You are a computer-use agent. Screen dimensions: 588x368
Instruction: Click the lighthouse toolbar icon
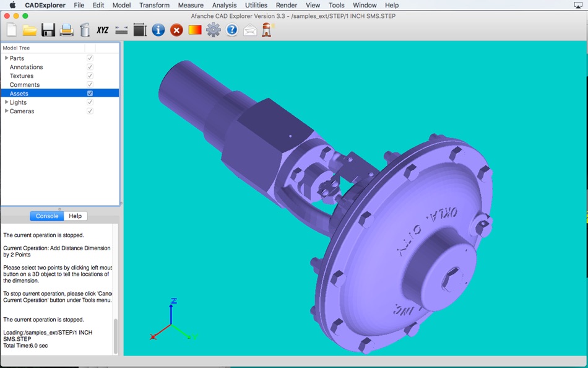(x=267, y=30)
